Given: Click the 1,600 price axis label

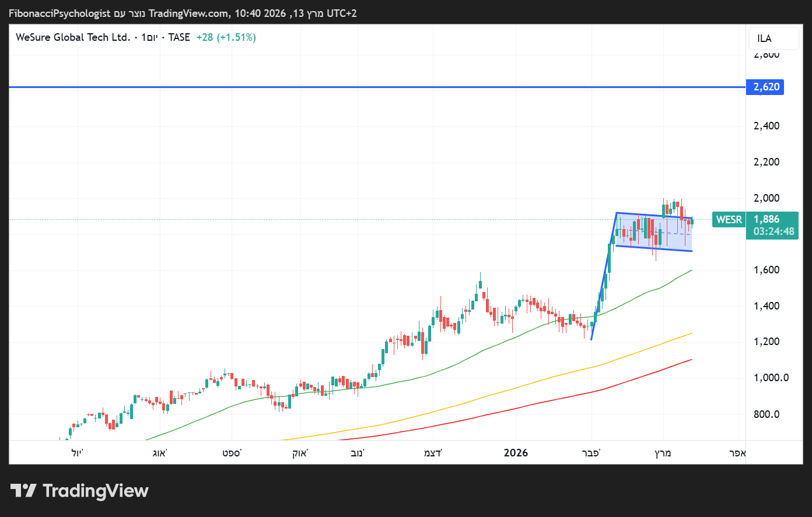Looking at the screenshot, I should (766, 270).
